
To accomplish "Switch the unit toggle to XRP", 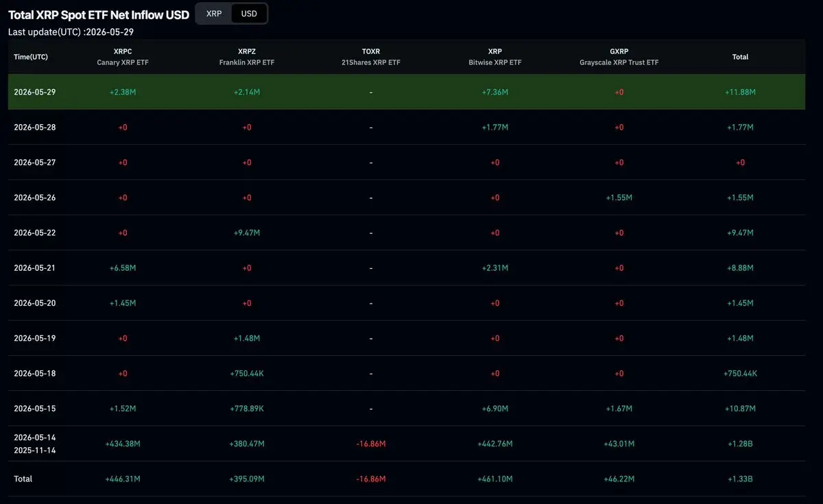I will coord(214,13).
